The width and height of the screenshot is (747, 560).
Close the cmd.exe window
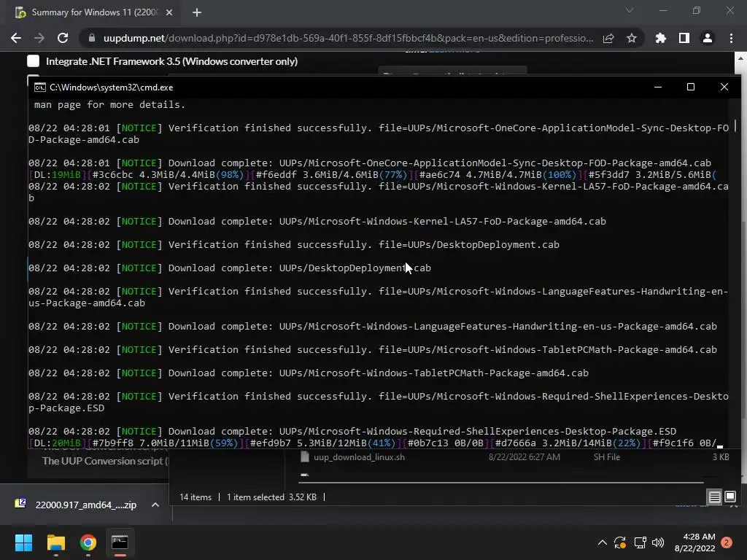pyautogui.click(x=724, y=87)
